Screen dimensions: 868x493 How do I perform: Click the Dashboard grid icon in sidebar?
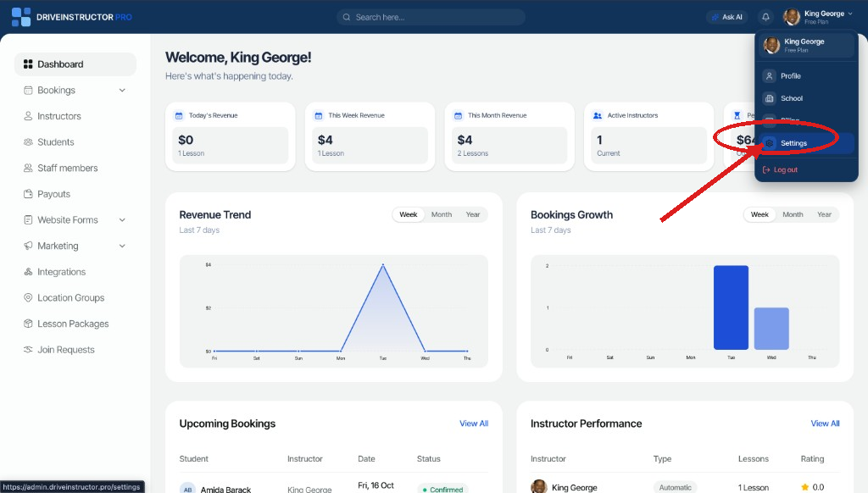(28, 64)
